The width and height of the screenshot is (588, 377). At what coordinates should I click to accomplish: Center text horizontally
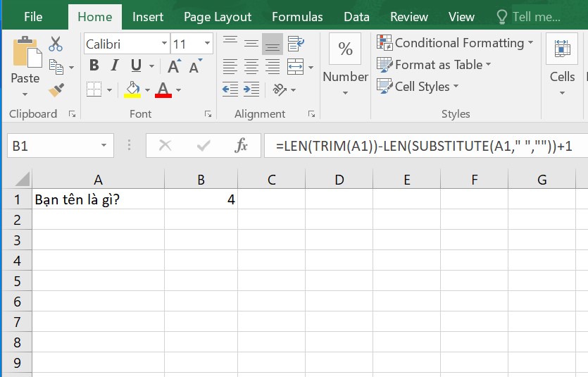click(251, 67)
